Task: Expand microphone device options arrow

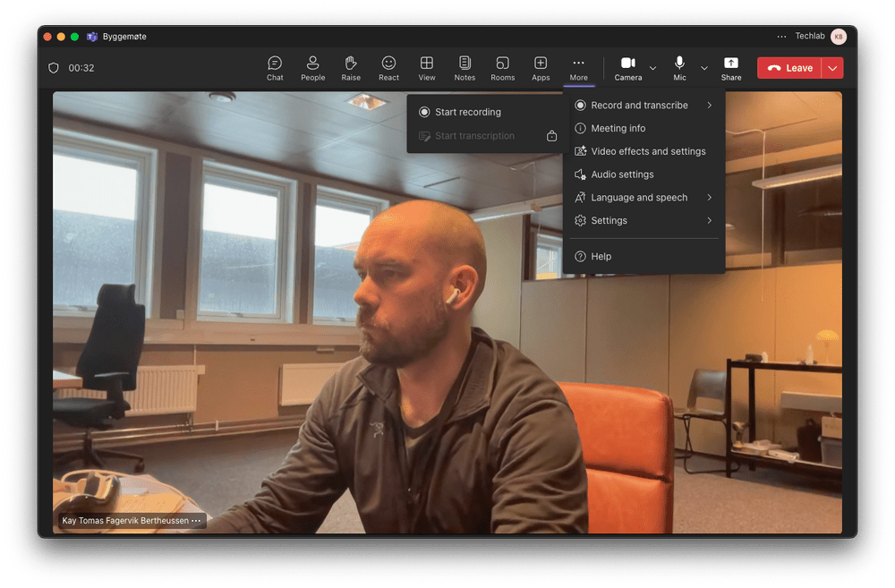Action: pyautogui.click(x=704, y=68)
